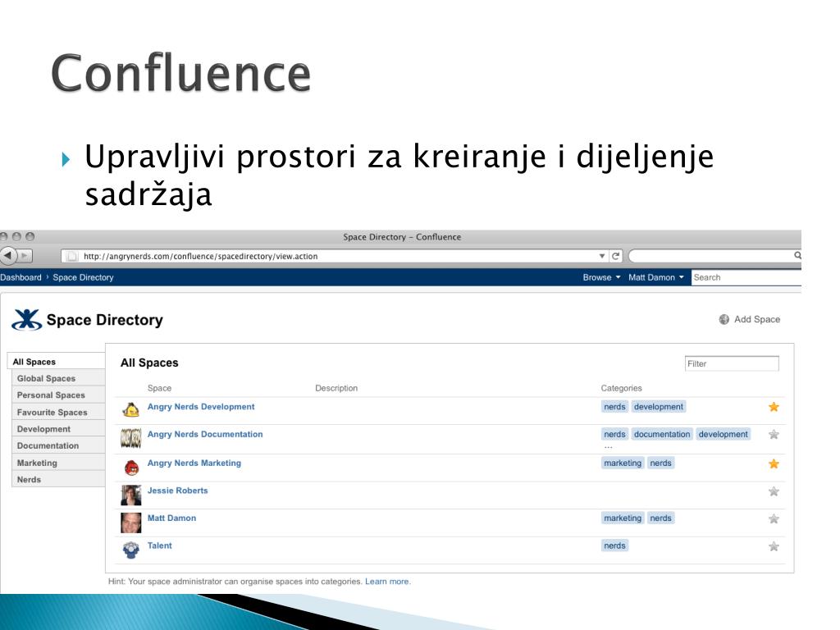The width and height of the screenshot is (840, 630).
Task: Open Angry Nerds Documentation link
Action: point(205,434)
